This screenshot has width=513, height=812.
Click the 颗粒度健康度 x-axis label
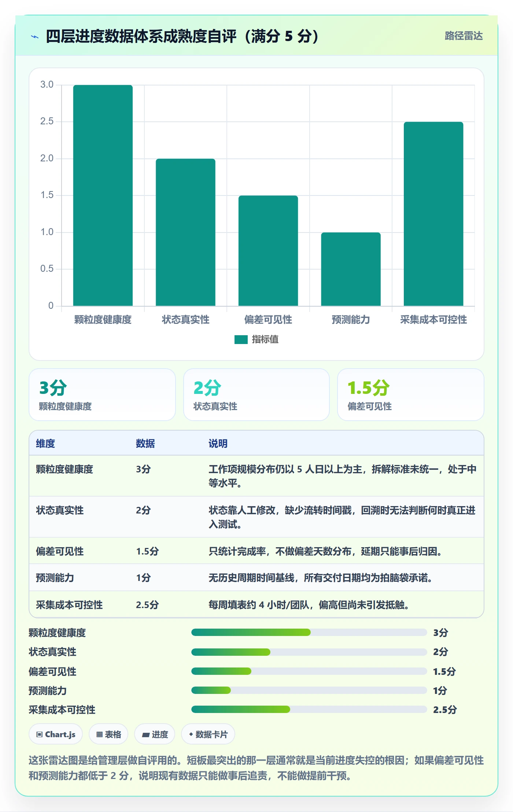[103, 319]
